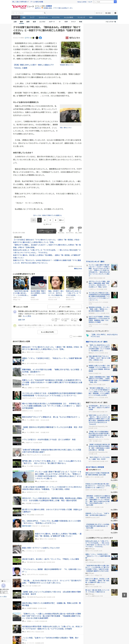This screenshot has height=644, width=129.
Task: Select the みんなの意見 navigation tab
Action: (68, 17)
